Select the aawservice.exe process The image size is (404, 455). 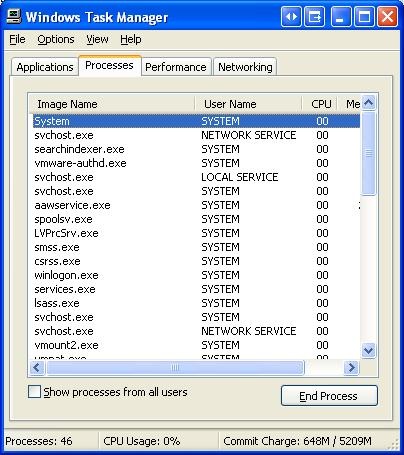click(196, 205)
